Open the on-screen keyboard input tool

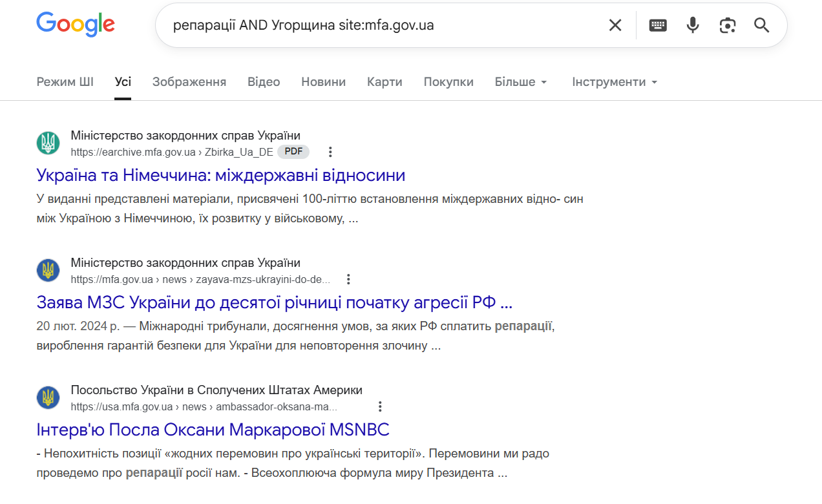pyautogui.click(x=658, y=25)
